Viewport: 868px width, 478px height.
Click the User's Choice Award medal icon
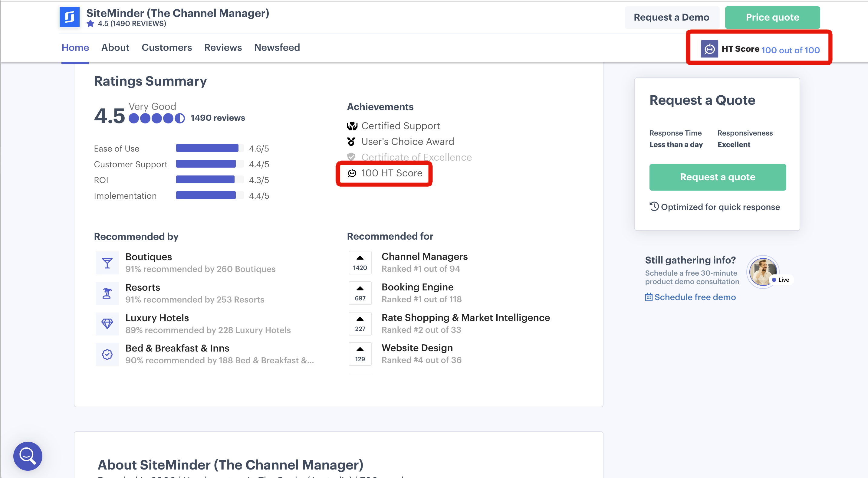point(351,142)
